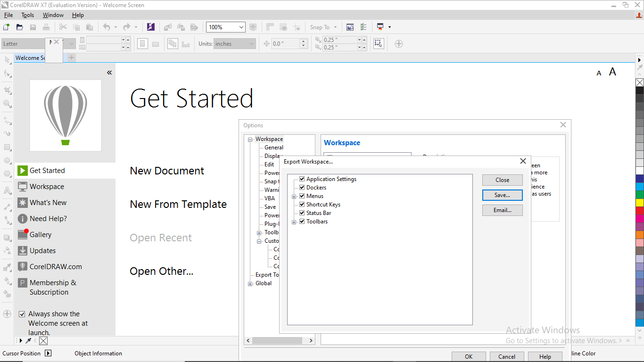Toggle the Show Guidelines icon
Screen dimensions: 644x362
pos(297,27)
